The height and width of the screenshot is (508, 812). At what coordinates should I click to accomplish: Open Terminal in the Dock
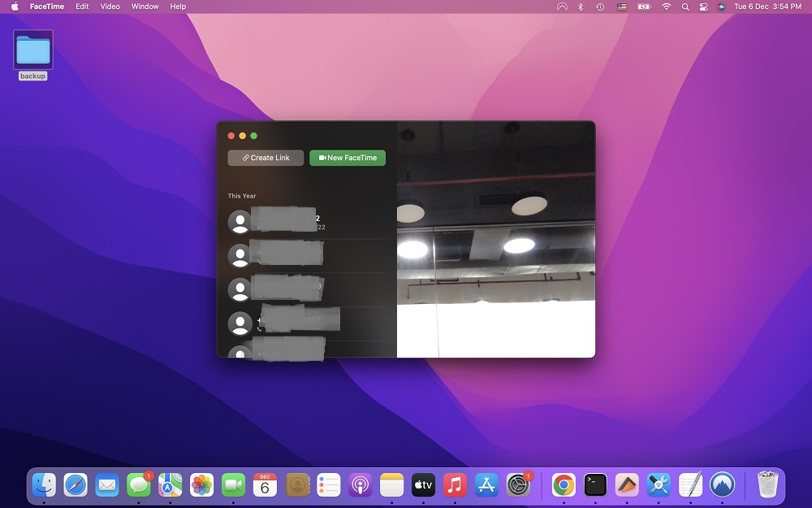(x=595, y=485)
